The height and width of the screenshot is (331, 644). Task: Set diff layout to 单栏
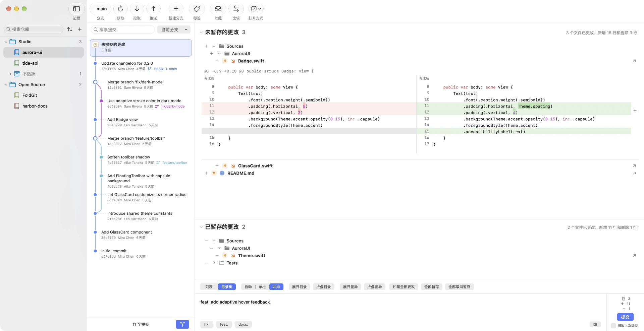262,287
